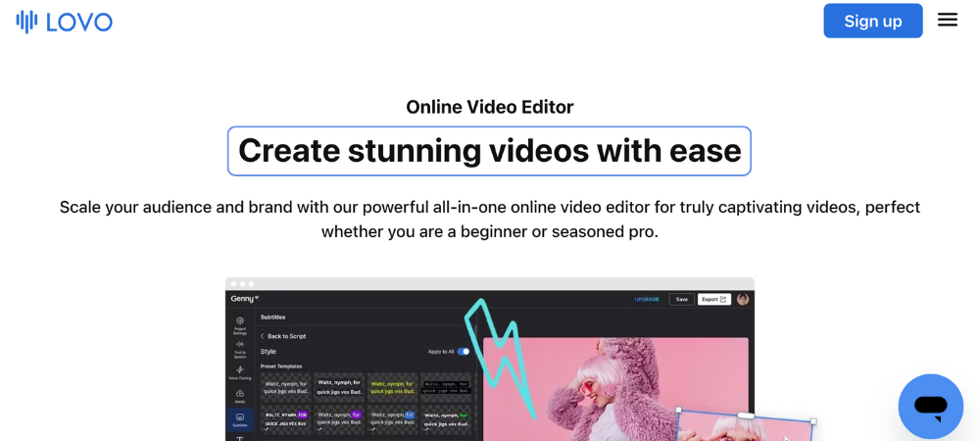Click the Export button in Genny
This screenshot has height=441, width=980.
[x=713, y=299]
